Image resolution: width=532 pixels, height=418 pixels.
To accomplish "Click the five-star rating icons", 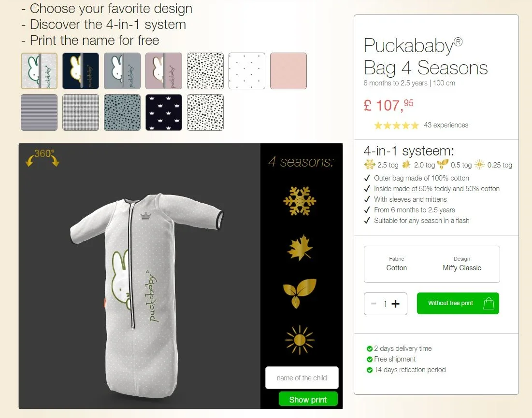I will (x=396, y=125).
